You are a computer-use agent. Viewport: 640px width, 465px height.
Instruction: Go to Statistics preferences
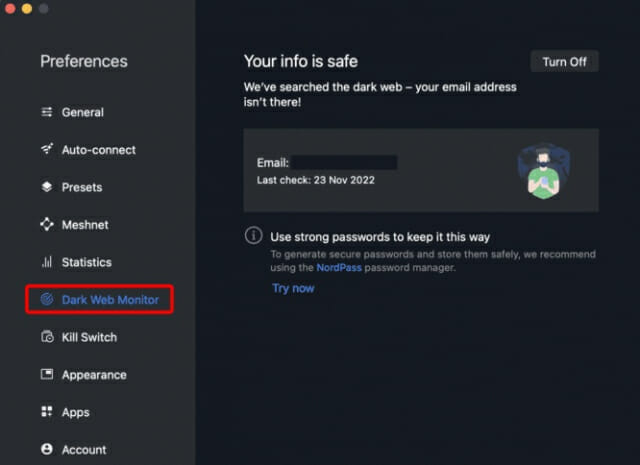point(86,262)
